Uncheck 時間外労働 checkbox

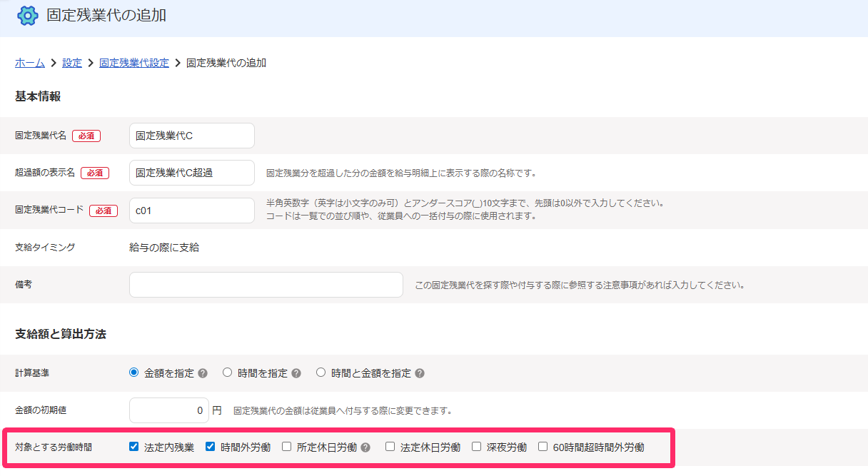210,447
